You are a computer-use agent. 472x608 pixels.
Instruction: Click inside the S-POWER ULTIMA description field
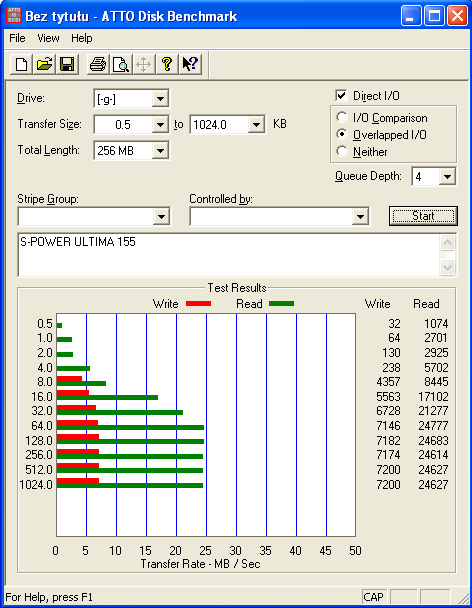[x=229, y=255]
